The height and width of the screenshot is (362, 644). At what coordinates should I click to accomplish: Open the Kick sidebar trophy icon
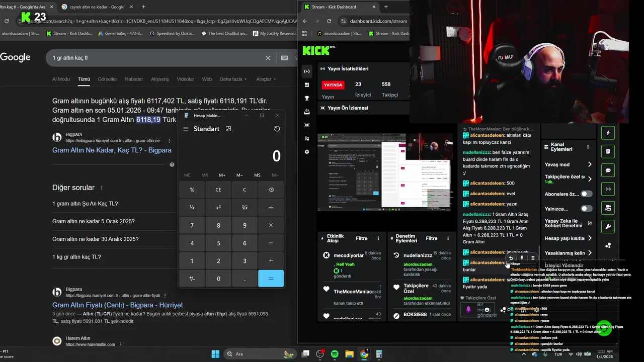click(307, 99)
